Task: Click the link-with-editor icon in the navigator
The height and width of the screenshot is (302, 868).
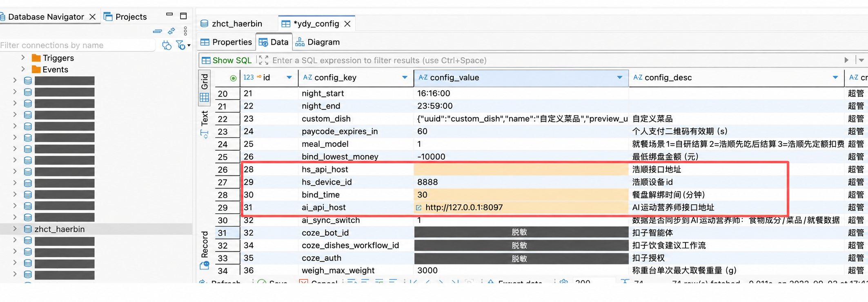Action: click(171, 31)
